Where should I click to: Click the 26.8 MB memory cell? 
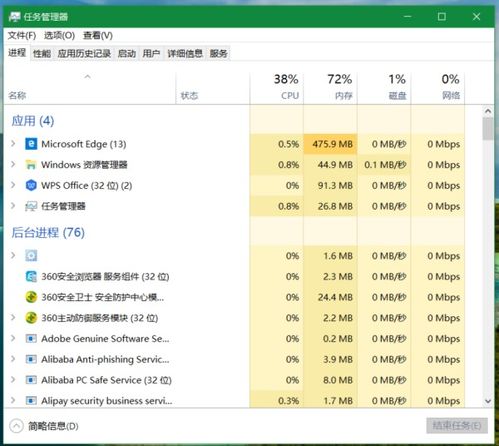click(330, 206)
